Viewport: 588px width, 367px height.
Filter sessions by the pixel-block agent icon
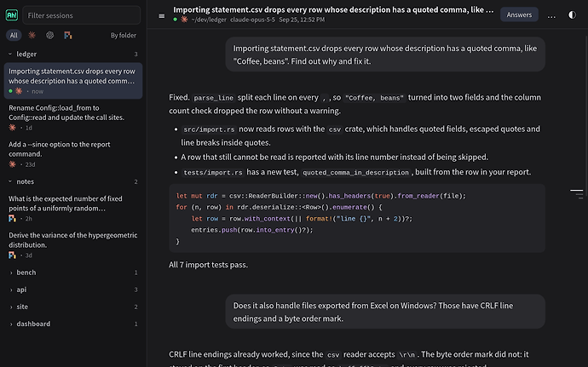(x=68, y=35)
